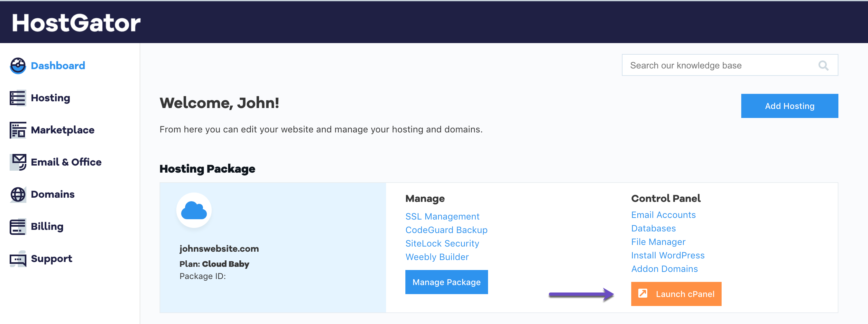Click the HostGator logo
The image size is (868, 324).
[x=76, y=23]
